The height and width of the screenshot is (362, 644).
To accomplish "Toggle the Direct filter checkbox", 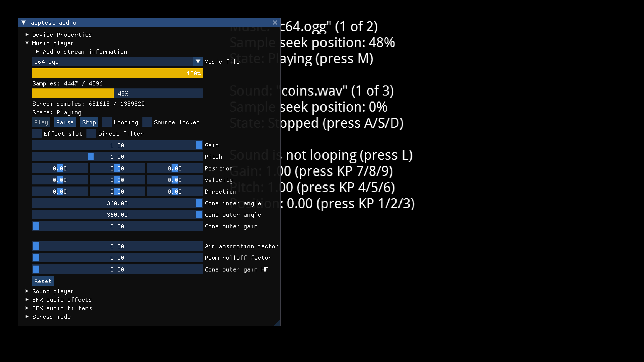I will [91, 134].
